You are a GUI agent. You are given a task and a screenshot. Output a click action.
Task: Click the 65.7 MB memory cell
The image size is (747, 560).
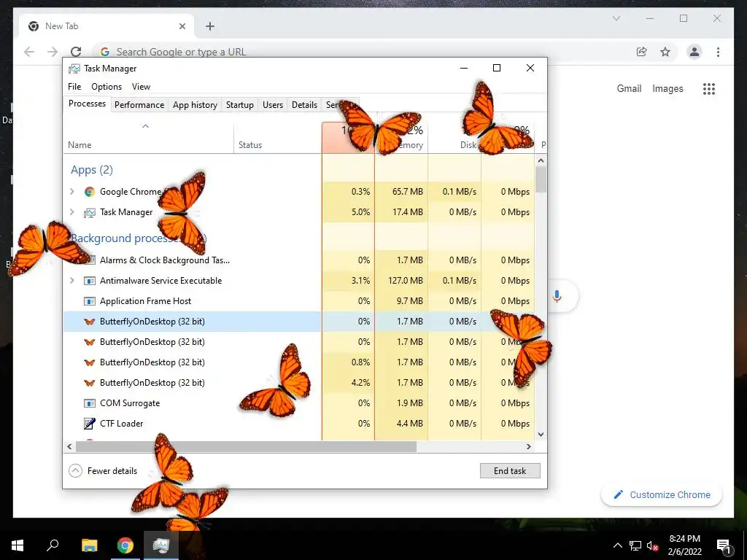coord(402,192)
